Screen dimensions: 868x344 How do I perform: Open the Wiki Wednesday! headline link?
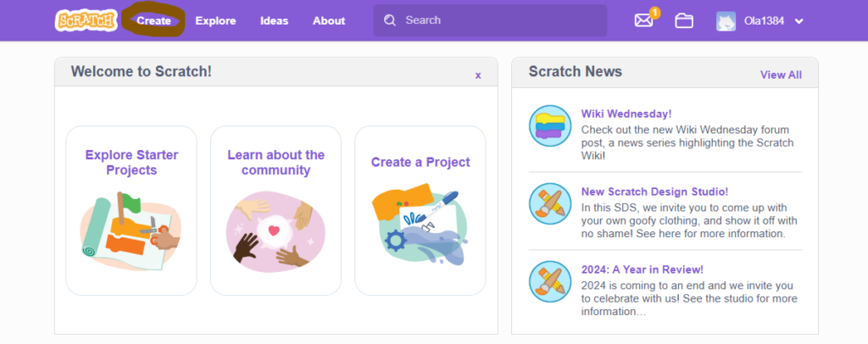click(x=626, y=114)
